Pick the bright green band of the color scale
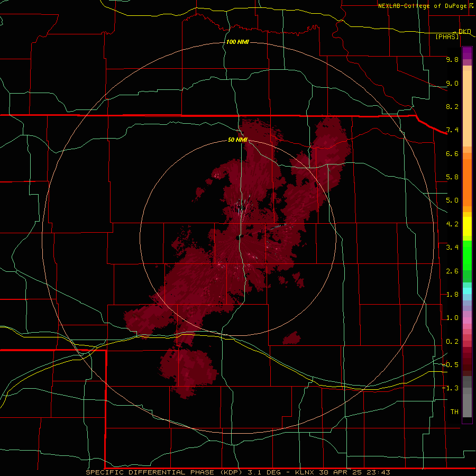 pos(467,255)
